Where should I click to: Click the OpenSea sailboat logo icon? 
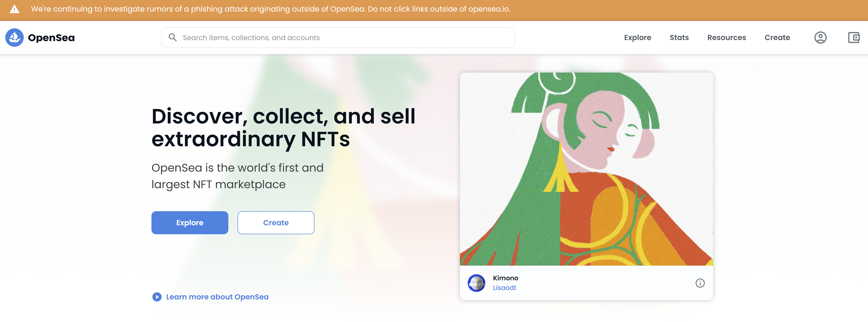[x=15, y=37]
